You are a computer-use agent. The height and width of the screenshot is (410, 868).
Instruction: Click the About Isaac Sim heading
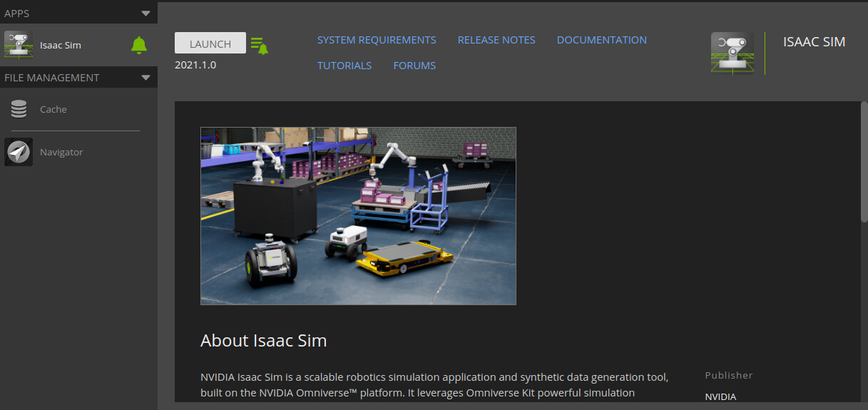(264, 340)
